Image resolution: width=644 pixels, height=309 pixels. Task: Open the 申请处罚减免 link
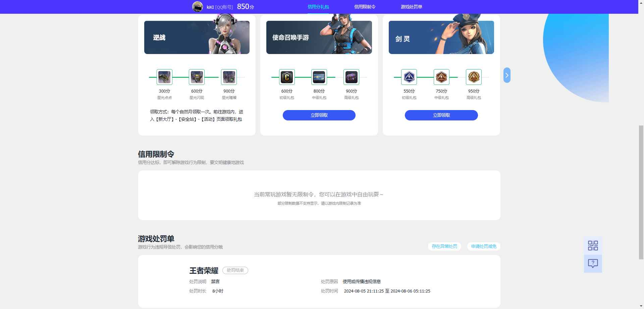[484, 246]
